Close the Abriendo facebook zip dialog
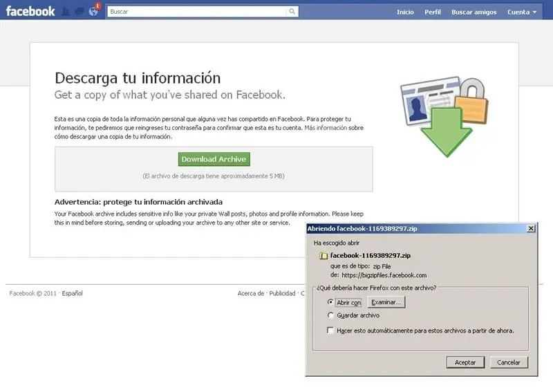Image resolution: width=553 pixels, height=392 pixels. pos(531,228)
